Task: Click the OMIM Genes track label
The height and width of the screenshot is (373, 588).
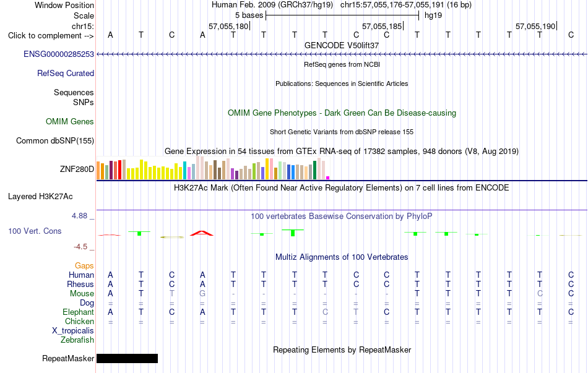Action: pyautogui.click(x=69, y=121)
